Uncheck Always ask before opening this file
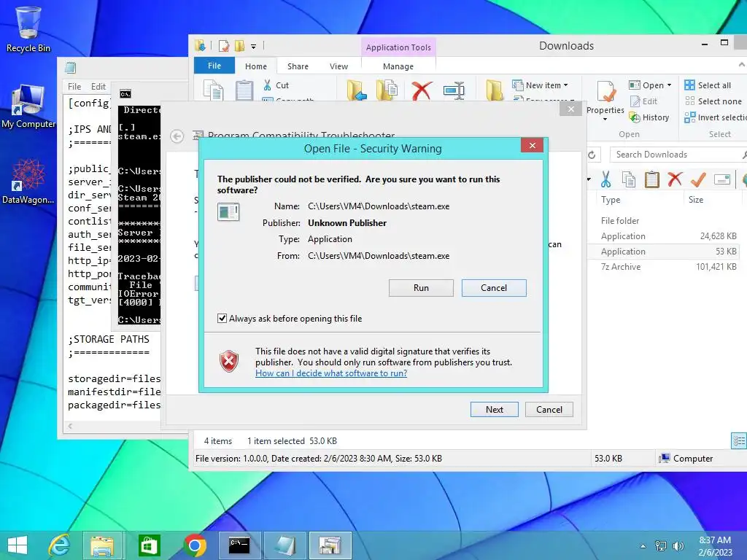The height and width of the screenshot is (560, 747). click(222, 319)
